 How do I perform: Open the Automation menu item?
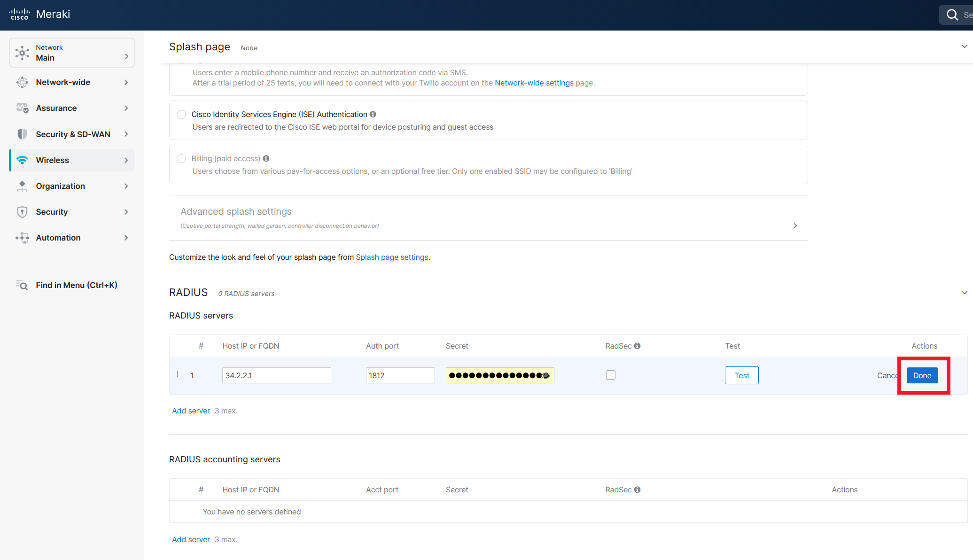coord(72,238)
